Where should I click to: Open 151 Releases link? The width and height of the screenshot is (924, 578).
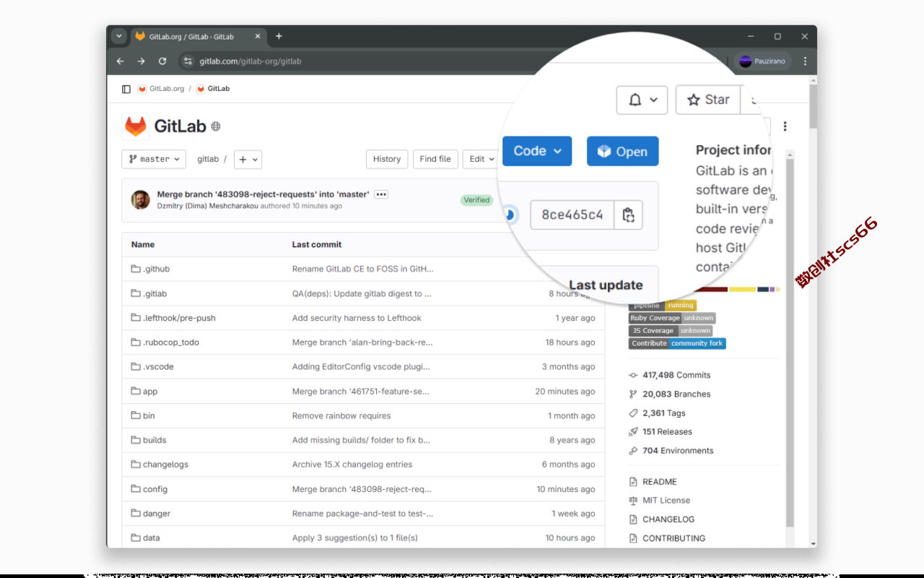(667, 432)
